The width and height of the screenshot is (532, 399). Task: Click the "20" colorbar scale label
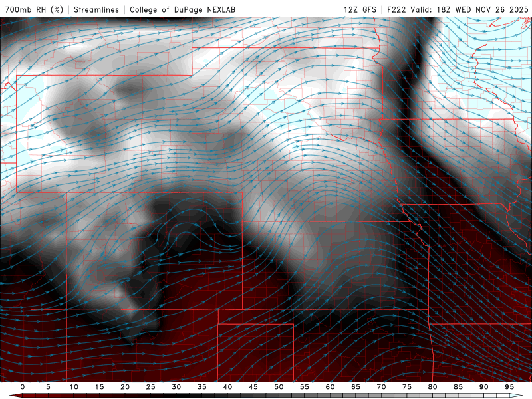point(125,387)
